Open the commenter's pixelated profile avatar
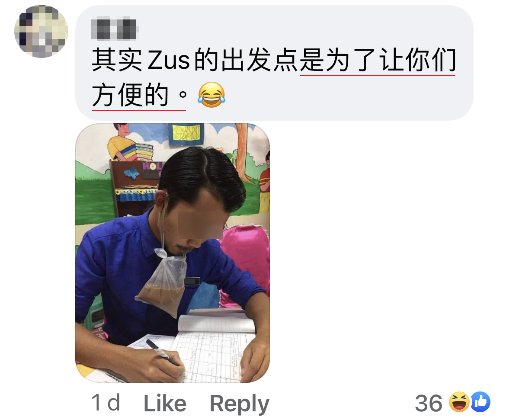Screen dimensions: 506x420 click(x=42, y=31)
